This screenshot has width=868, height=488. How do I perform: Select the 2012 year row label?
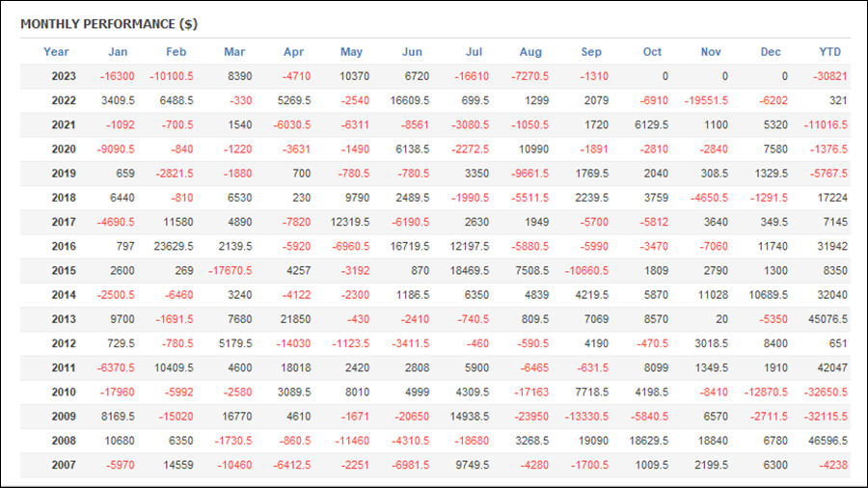[64, 344]
